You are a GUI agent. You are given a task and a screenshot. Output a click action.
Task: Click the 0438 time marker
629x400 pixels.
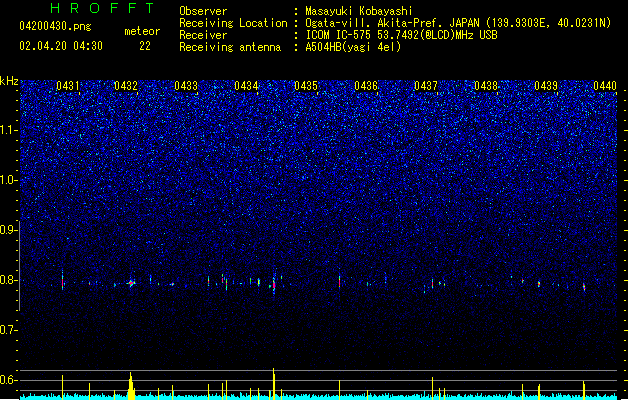coord(486,86)
